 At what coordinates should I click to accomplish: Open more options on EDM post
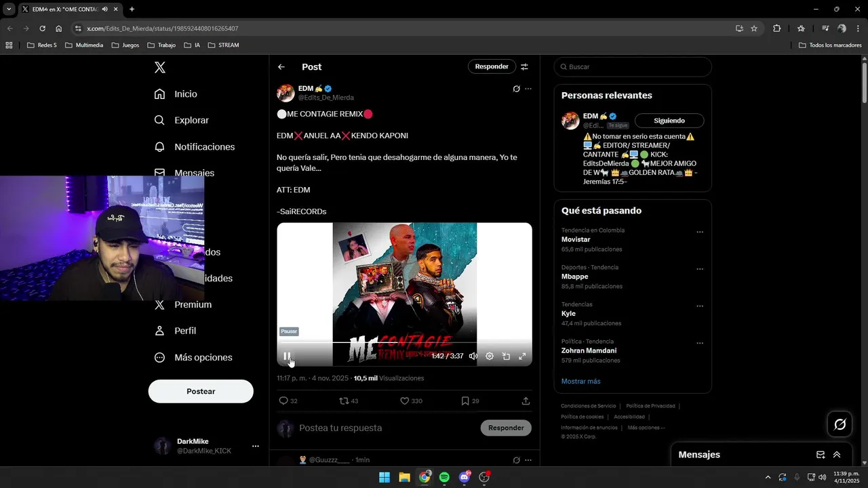[x=528, y=89]
